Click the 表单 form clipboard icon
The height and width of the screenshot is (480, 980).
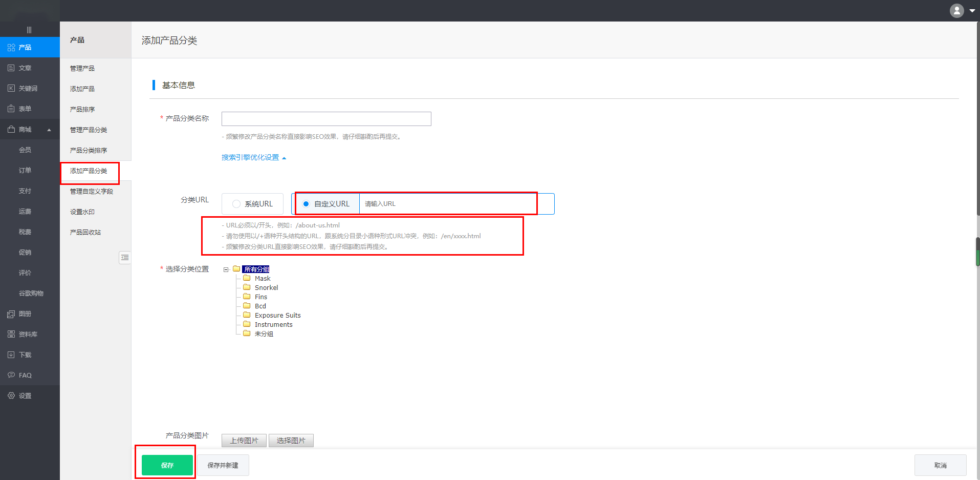[x=11, y=109]
